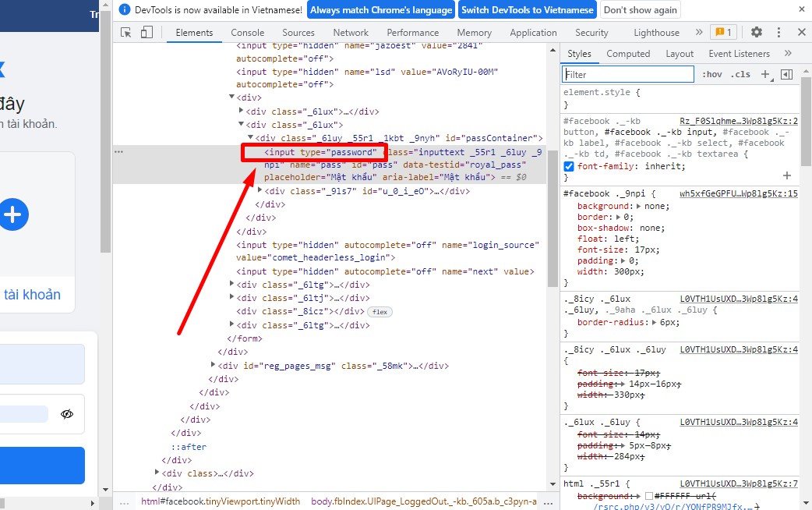The height and width of the screenshot is (510, 812).
Task: Select the ::after pseudo-element node
Action: coord(189,446)
